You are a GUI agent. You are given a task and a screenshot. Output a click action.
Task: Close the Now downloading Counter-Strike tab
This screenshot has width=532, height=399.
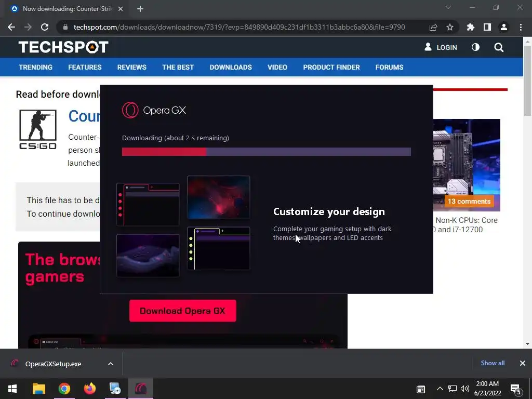(120, 9)
